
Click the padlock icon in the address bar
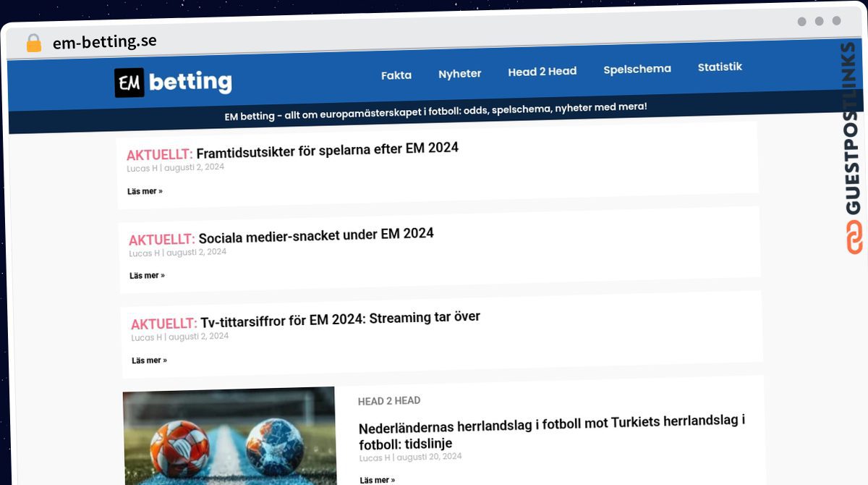pos(33,43)
